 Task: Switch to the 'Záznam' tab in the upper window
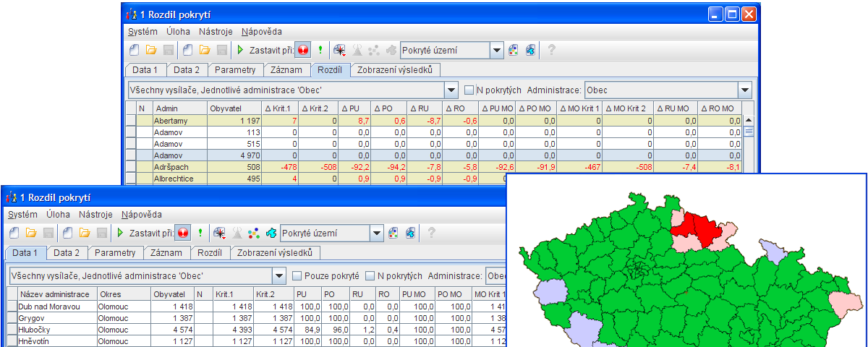pos(286,70)
